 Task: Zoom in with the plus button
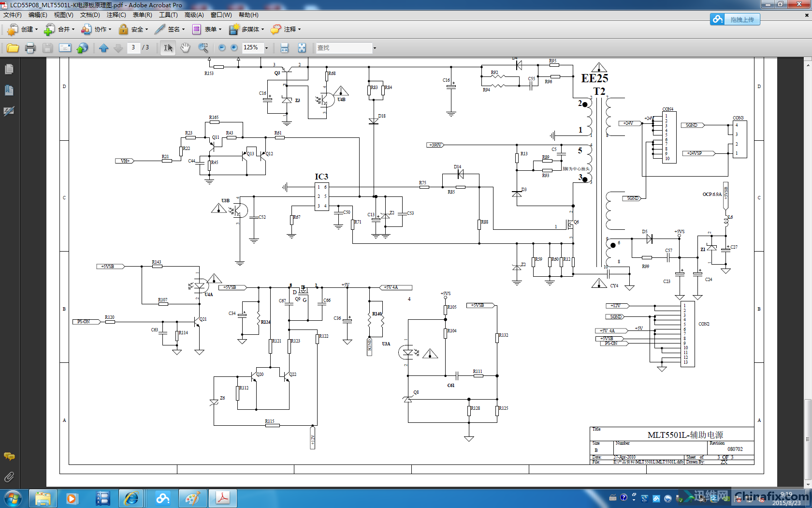234,47
